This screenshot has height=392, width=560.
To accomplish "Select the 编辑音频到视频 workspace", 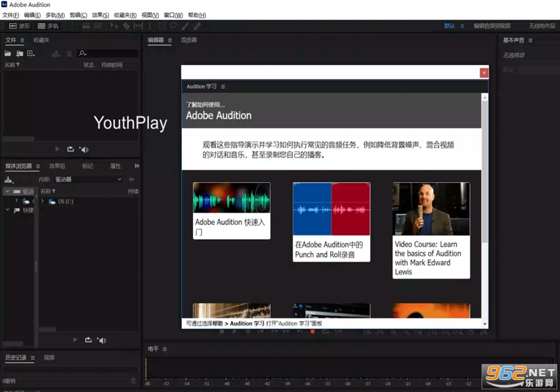I will point(492,26).
